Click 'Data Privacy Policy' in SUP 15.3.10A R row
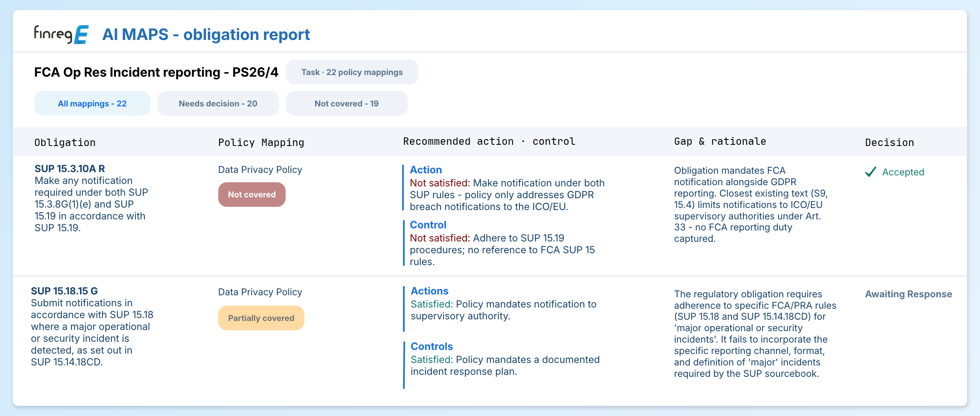 coord(260,170)
